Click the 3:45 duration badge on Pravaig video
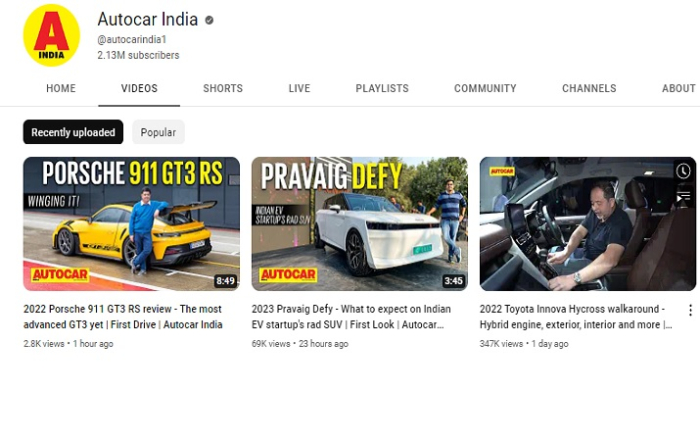This screenshot has height=441, width=700. tap(454, 281)
